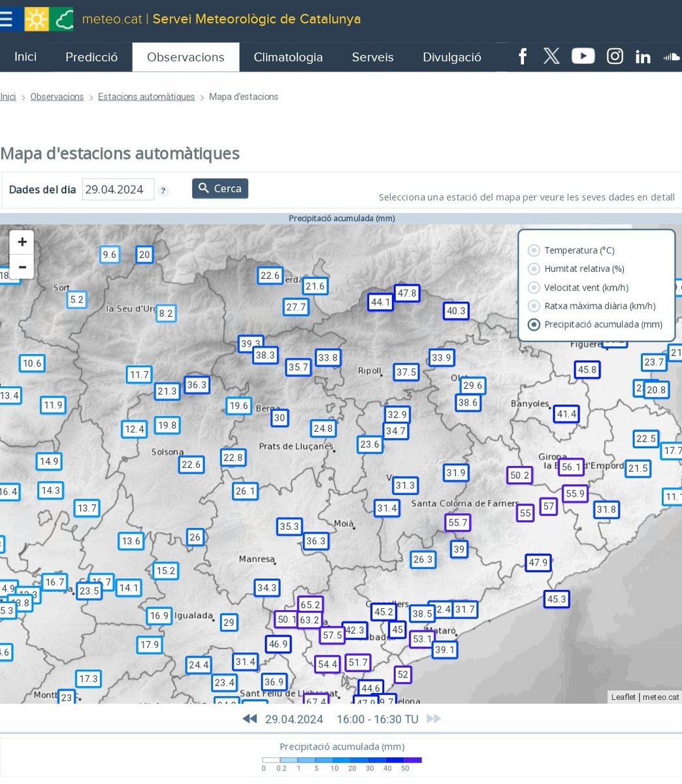Select station showing 40.3 mm
Viewport: 682px width, 784px height.
(x=456, y=311)
